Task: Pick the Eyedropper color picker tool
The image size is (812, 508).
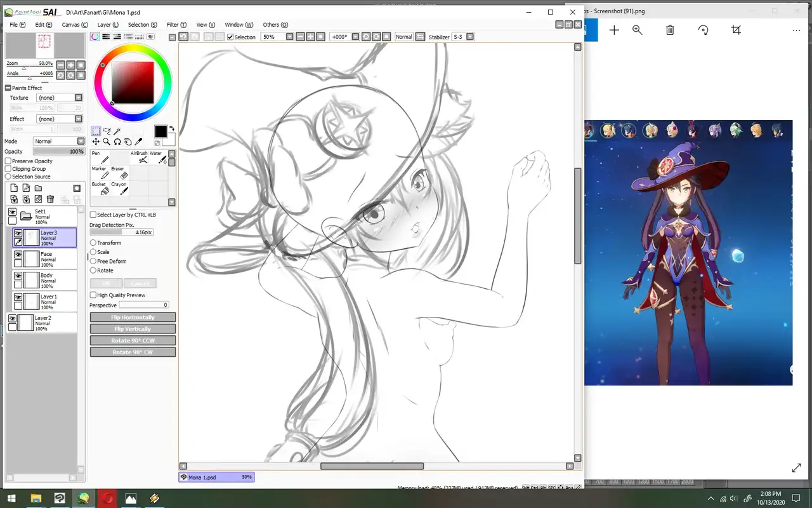Action: pos(139,142)
